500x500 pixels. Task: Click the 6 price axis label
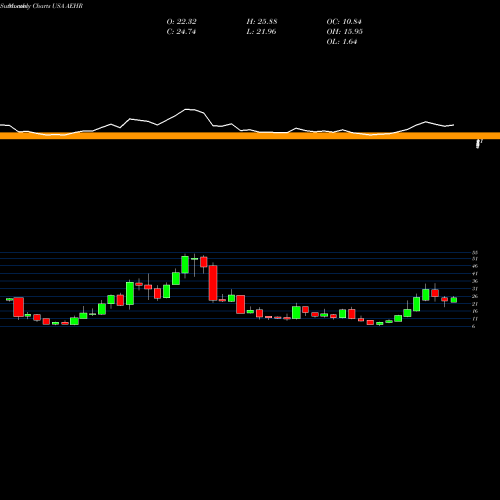point(474,326)
